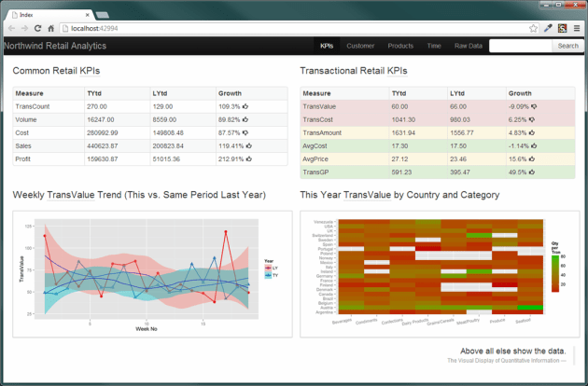Click thumbs icon in TransGP row
Image resolution: width=588 pixels, height=386 pixels.
(x=532, y=172)
